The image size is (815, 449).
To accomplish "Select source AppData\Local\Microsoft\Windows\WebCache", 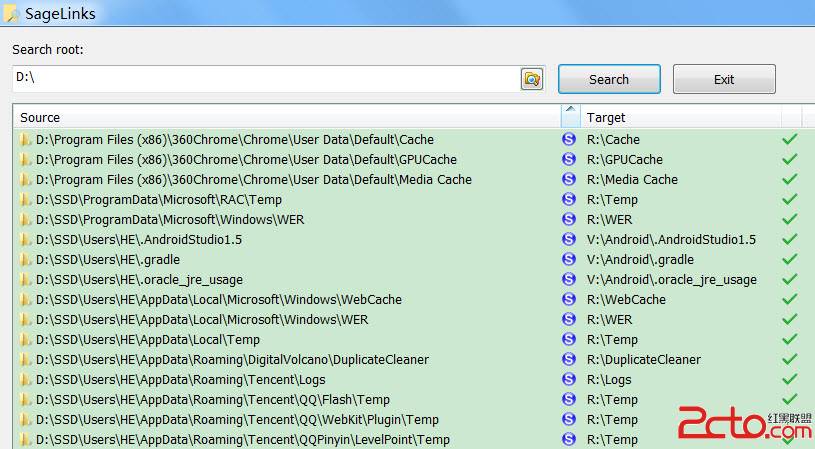I will click(x=219, y=300).
